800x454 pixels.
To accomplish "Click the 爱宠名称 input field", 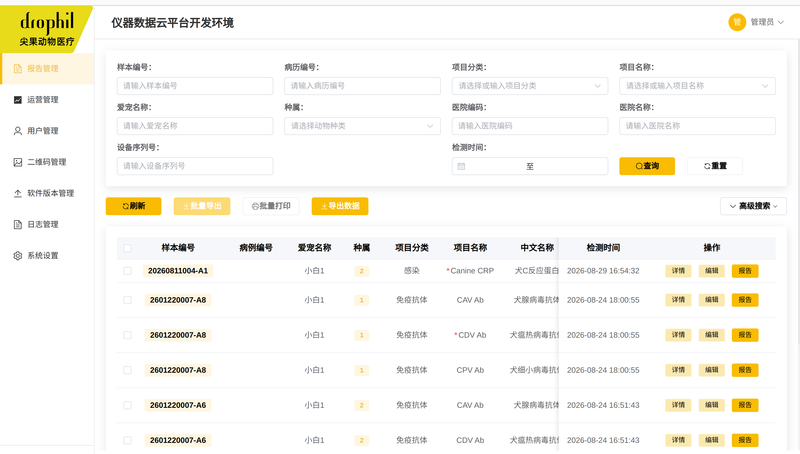I will point(195,125).
